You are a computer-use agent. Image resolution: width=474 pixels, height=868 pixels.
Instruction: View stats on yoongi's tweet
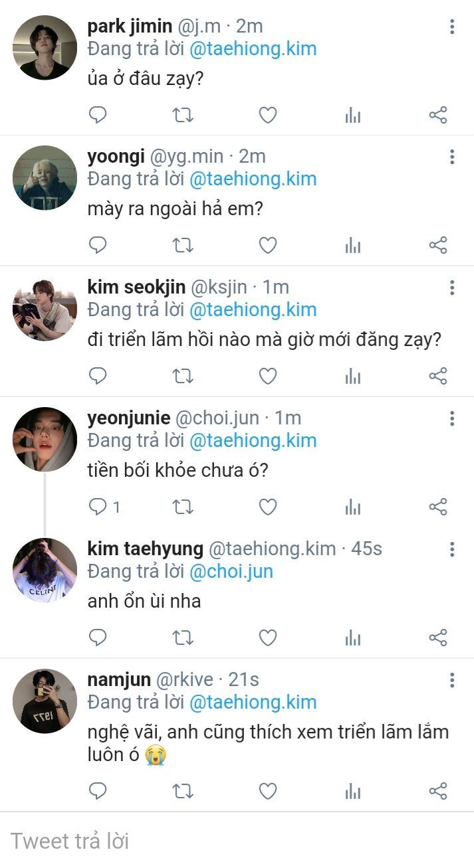coord(352,246)
